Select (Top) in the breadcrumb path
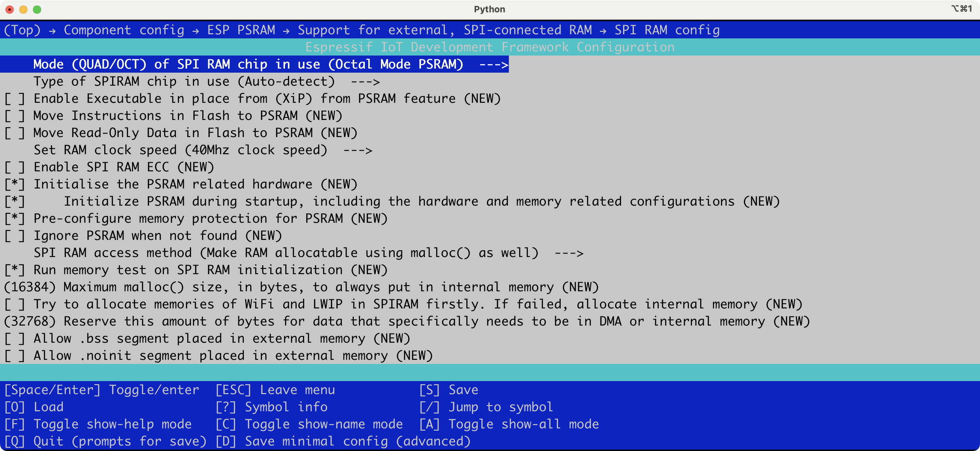 [x=22, y=30]
